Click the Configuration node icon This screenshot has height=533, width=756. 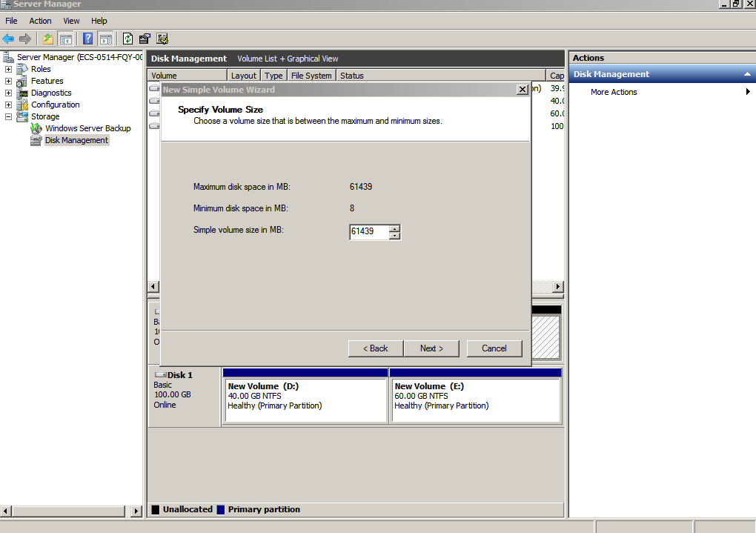(x=22, y=105)
